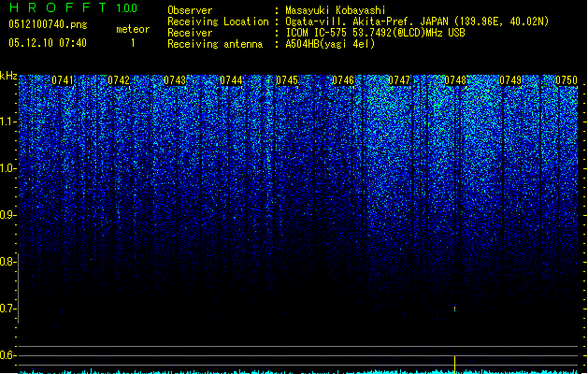Click the 0741 time marker
The width and height of the screenshot is (588, 374).
[x=63, y=80]
